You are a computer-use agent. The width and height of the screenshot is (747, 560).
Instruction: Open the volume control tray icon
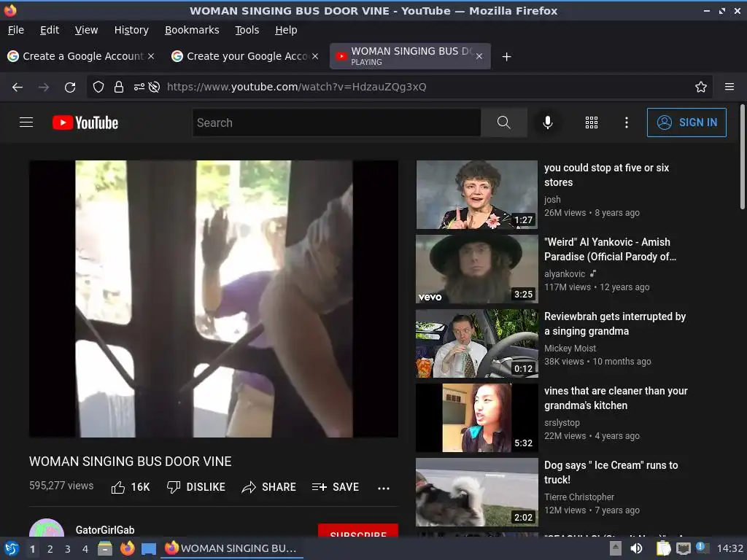(636, 548)
